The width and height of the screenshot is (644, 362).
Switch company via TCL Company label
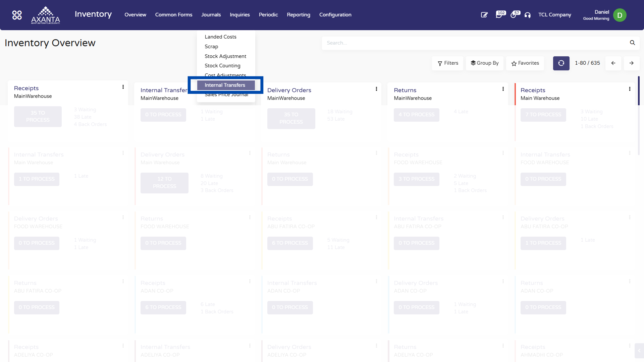[554, 15]
